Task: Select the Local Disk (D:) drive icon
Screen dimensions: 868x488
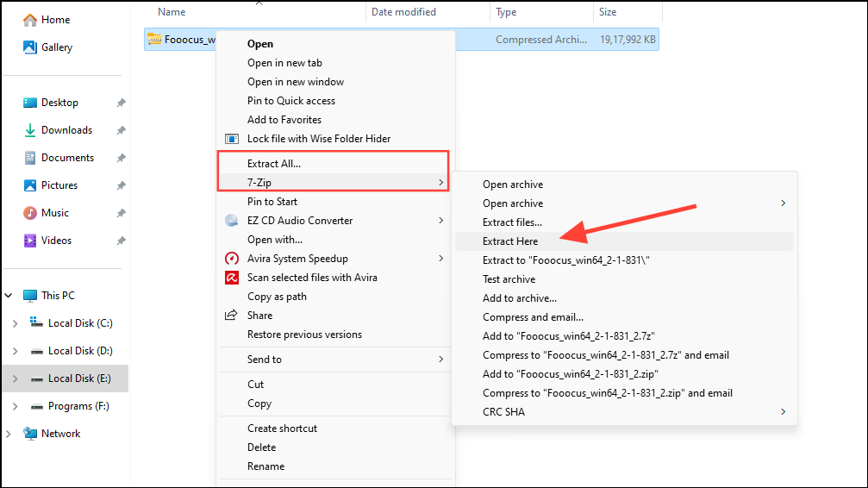Action: point(36,351)
